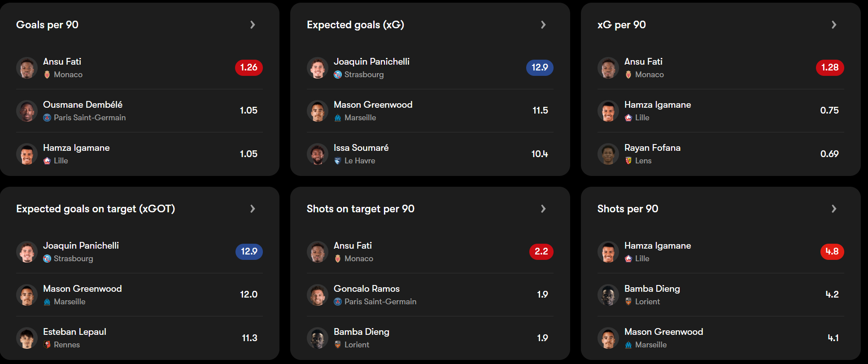Expand the Shots per 90 chevron
Image resolution: width=868 pixels, height=364 pixels.
[834, 209]
